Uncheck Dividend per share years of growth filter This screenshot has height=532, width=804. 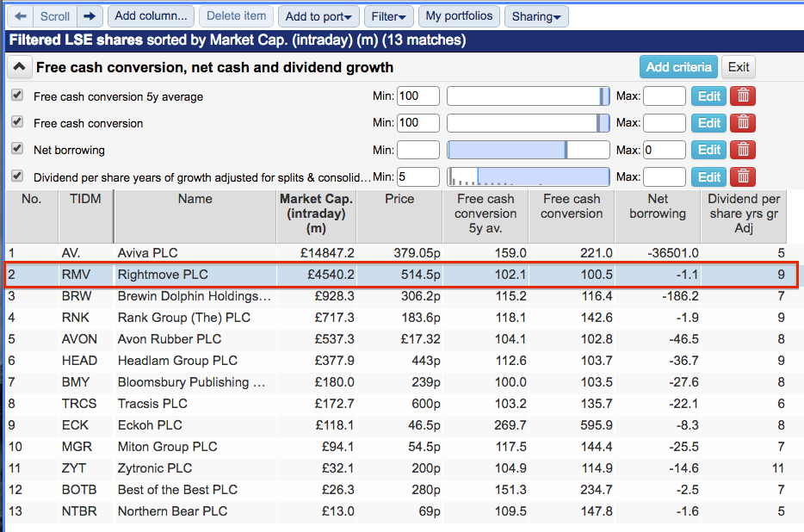(x=17, y=176)
